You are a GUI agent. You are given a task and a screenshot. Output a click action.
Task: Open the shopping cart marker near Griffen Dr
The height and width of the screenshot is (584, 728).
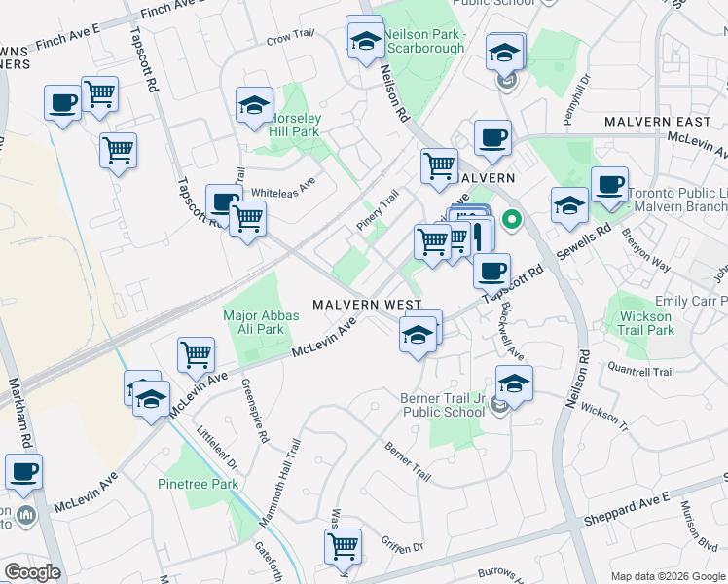click(344, 551)
